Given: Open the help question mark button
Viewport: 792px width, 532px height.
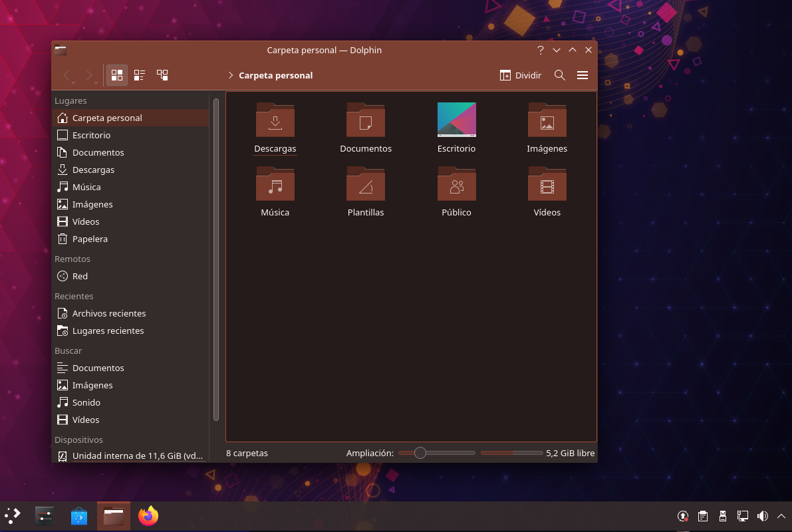Looking at the screenshot, I should (x=540, y=50).
